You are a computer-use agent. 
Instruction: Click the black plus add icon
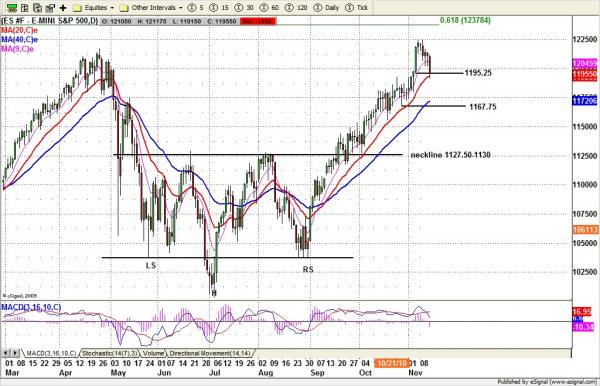click(63, 7)
